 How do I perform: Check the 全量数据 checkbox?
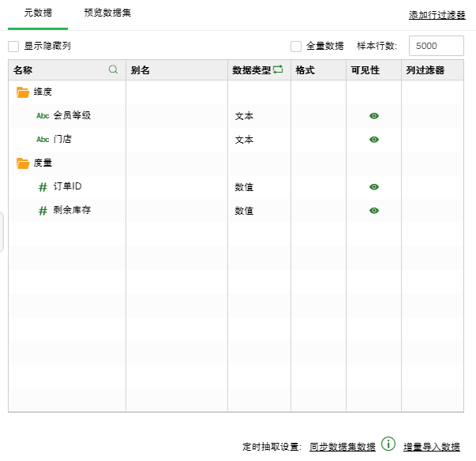pos(296,46)
